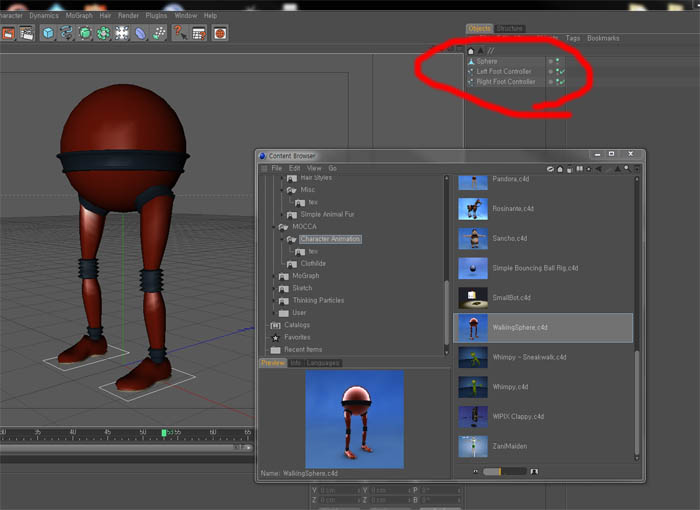Open the Plugins menu
Screen dimensions: 700x510
[156, 16]
